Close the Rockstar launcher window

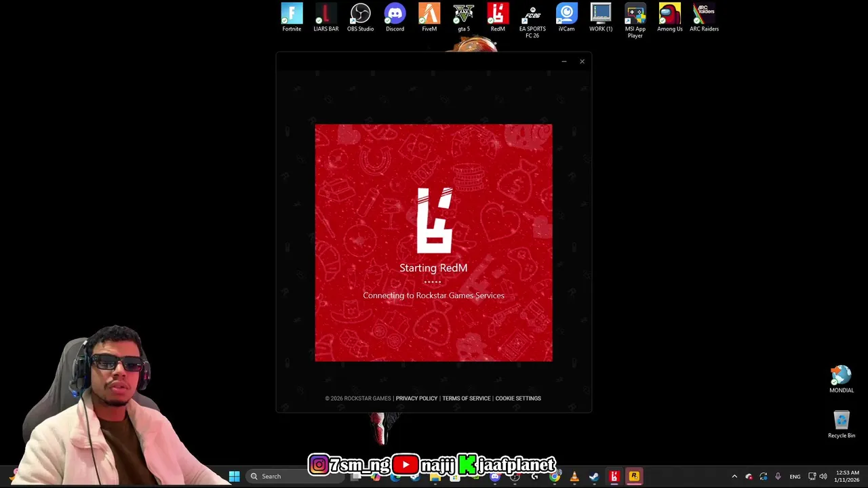coord(582,62)
